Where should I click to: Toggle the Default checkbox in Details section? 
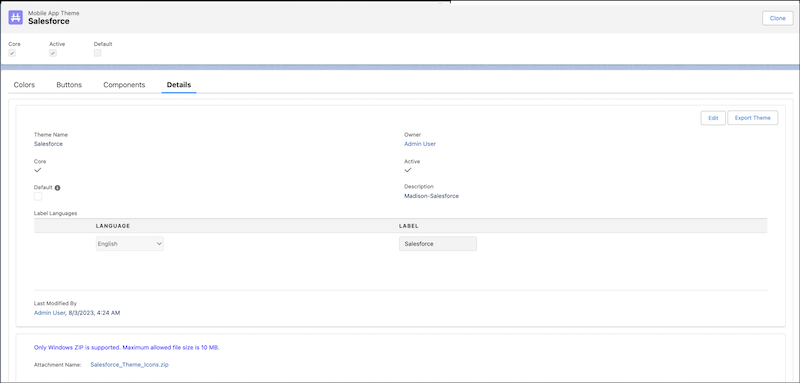[x=38, y=196]
